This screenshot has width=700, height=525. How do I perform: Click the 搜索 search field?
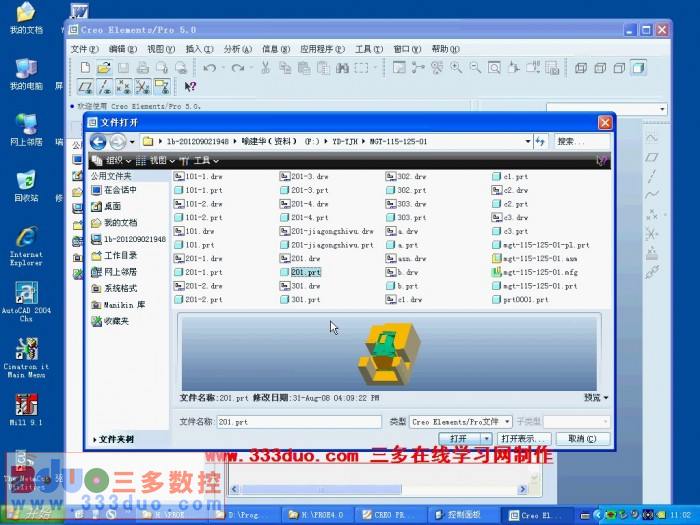coord(582,142)
